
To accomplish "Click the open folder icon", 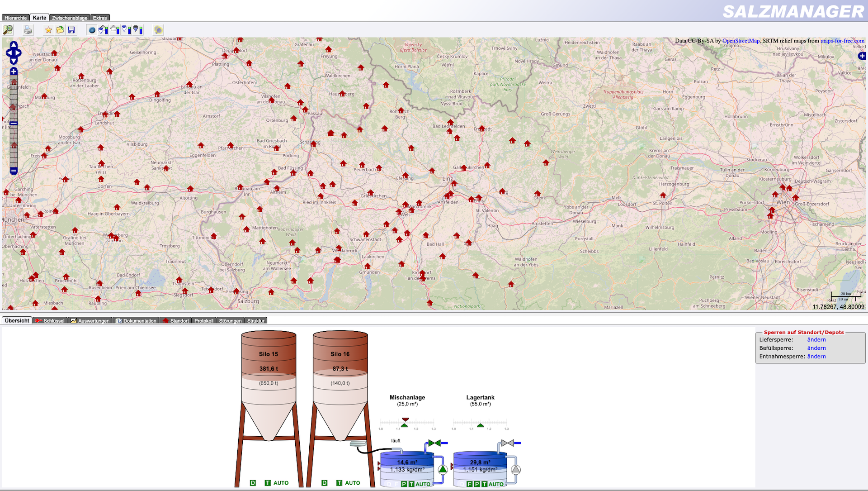I will click(x=60, y=30).
